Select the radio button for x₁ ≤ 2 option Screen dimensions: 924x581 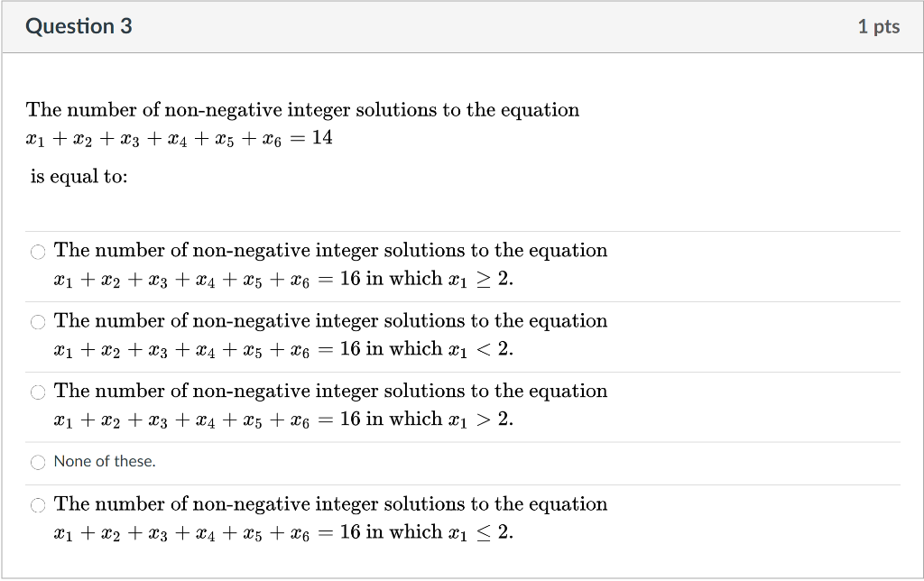click(37, 505)
